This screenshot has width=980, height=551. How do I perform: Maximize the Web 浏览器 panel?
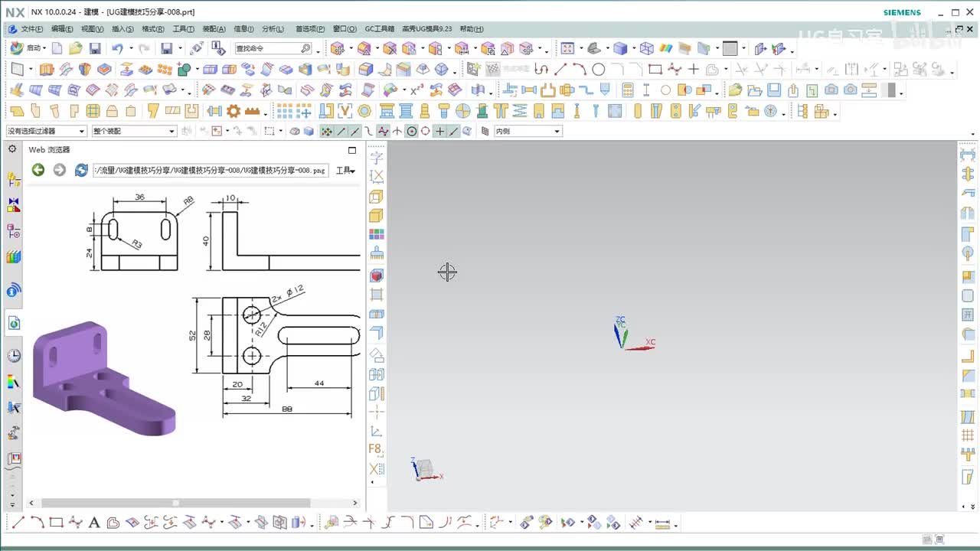click(x=352, y=150)
